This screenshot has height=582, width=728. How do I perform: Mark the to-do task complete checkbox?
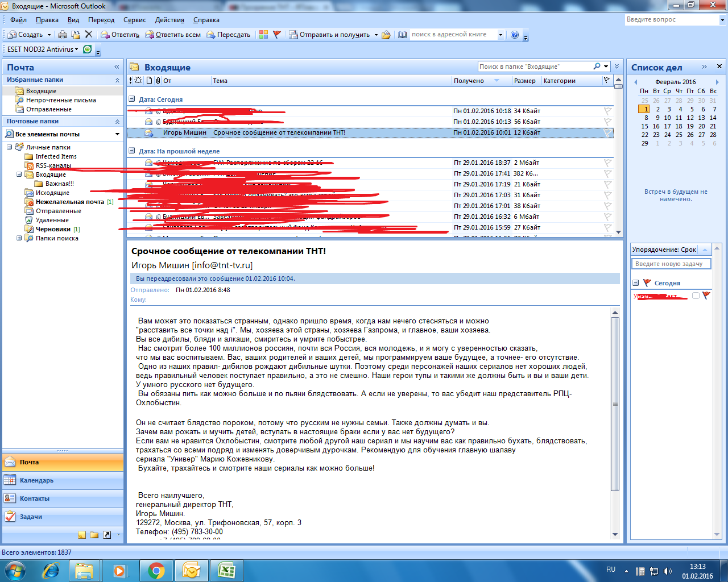pos(696,296)
